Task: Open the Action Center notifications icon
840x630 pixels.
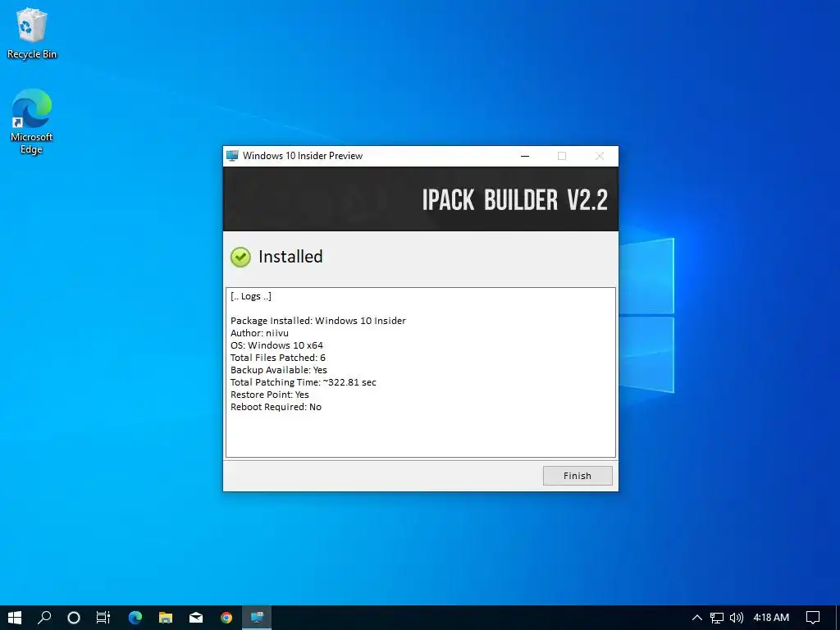Action: coord(813,618)
